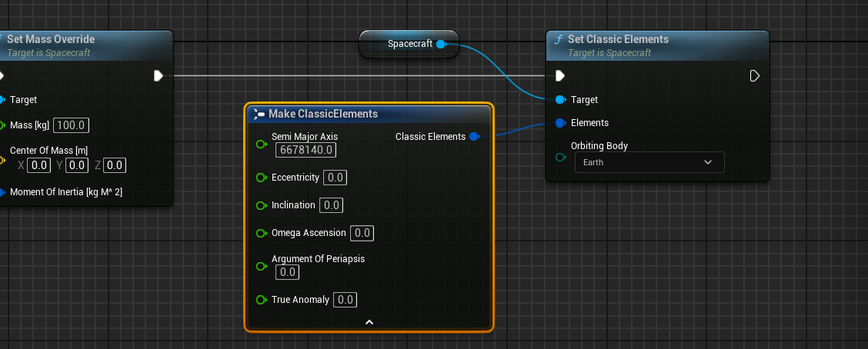Screen dimensions: 868x349
Task: Click the Omega Ascension value field
Action: point(362,233)
